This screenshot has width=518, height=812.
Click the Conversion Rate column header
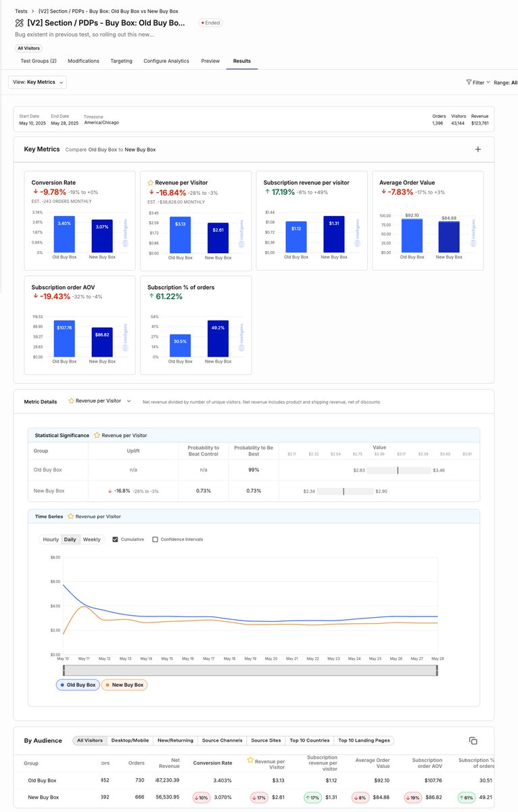(x=212, y=763)
